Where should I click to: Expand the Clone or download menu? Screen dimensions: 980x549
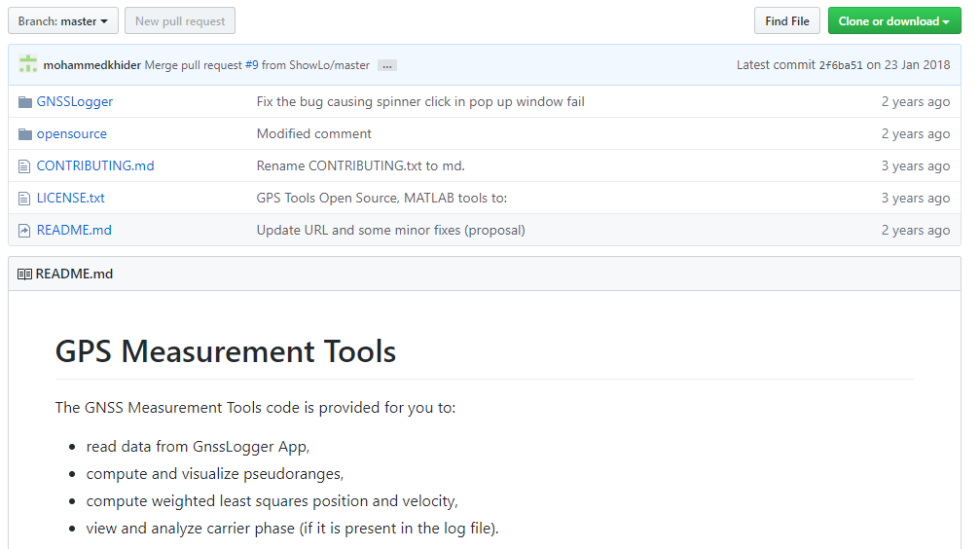pyautogui.click(x=893, y=21)
